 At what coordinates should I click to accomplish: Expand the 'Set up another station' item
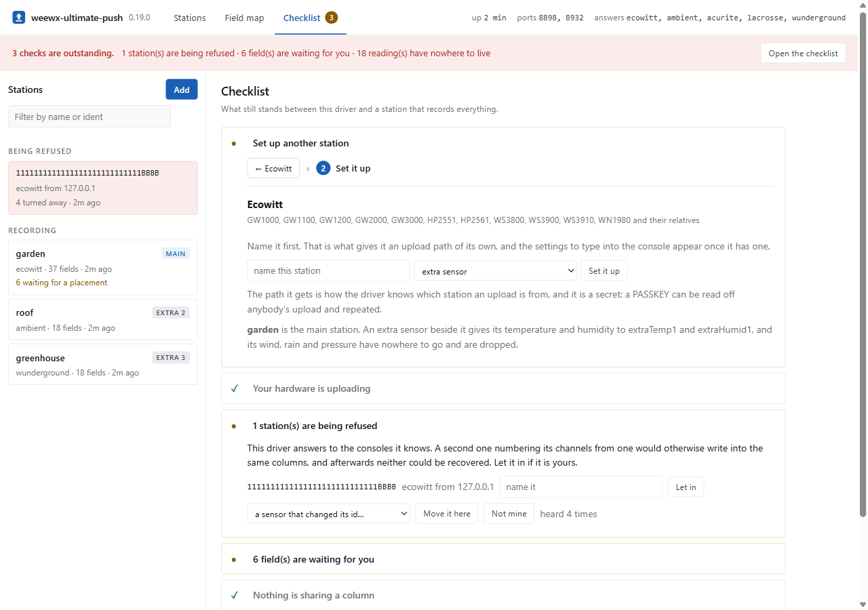(503, 144)
